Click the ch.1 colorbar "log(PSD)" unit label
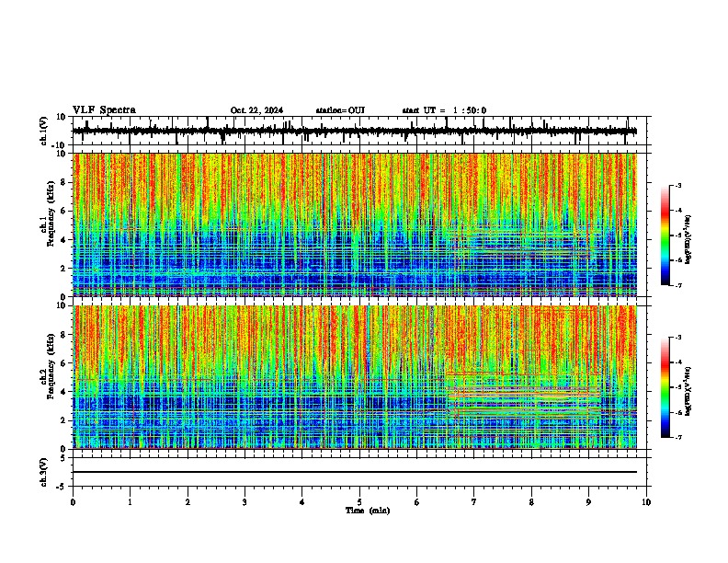Viewport: 728px width, 563px height. click(688, 239)
